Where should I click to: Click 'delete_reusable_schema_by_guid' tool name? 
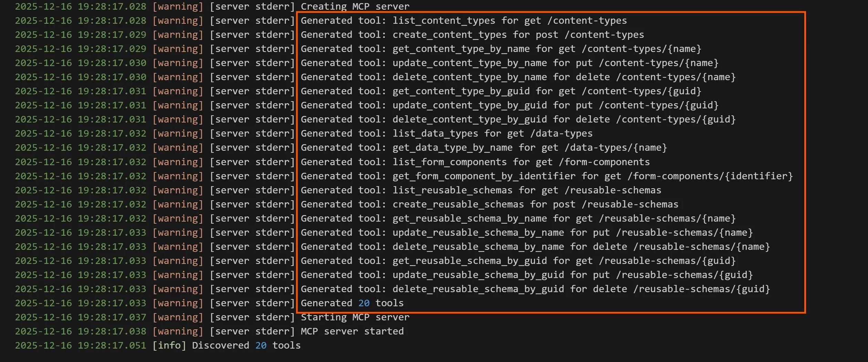tap(478, 289)
